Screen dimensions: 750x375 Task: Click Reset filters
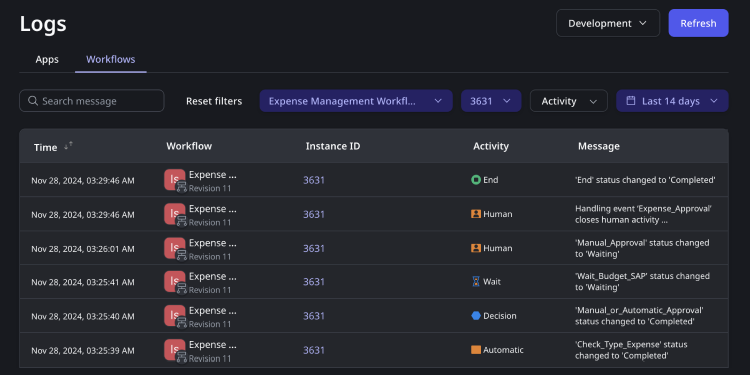(x=214, y=101)
